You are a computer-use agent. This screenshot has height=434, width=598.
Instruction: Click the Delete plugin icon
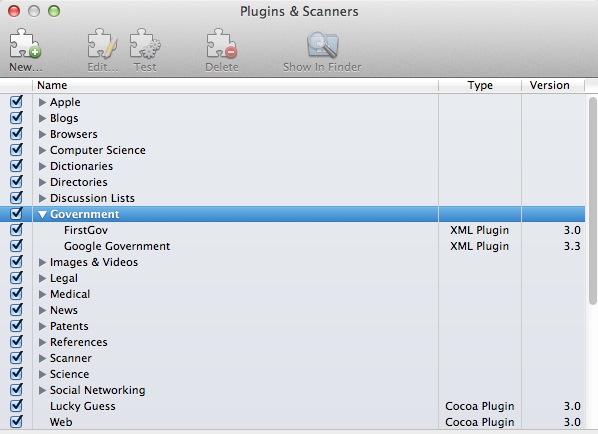coord(222,44)
